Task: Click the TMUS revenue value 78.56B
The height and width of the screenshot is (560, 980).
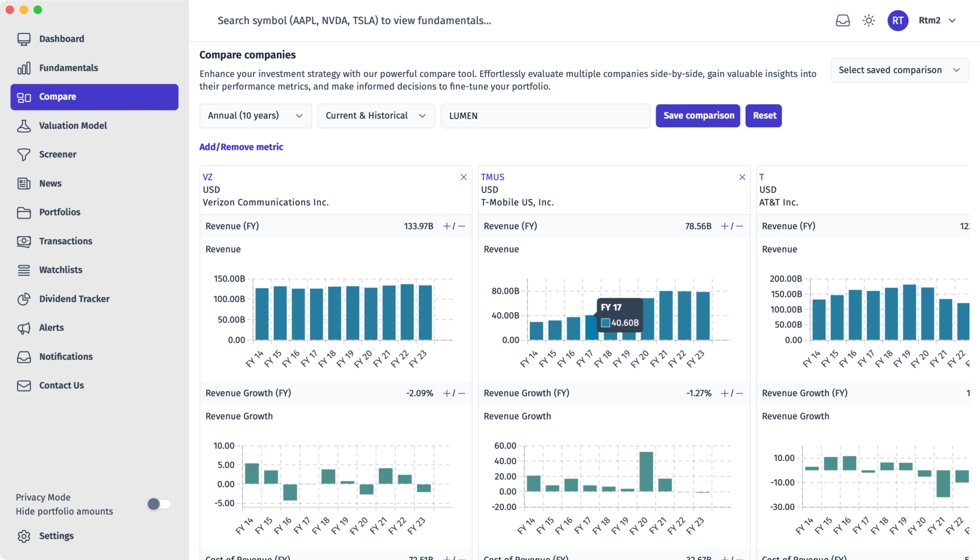Action: click(698, 226)
